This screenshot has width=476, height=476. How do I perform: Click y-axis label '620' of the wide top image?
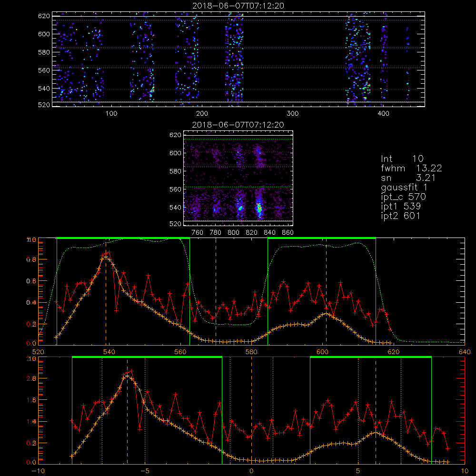[x=44, y=16]
